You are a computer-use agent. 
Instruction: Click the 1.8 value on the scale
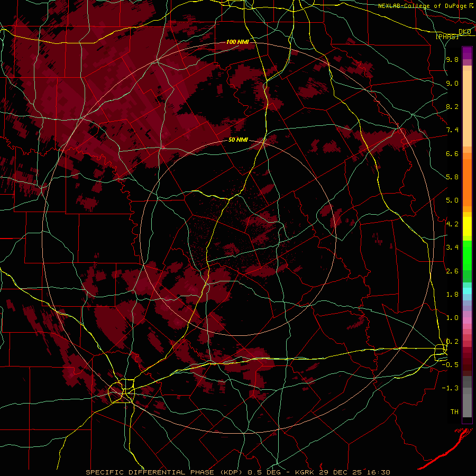pos(452,295)
